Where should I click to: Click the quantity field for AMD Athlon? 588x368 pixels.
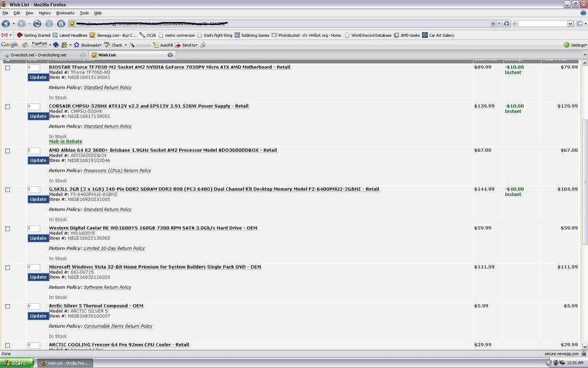coord(34,151)
